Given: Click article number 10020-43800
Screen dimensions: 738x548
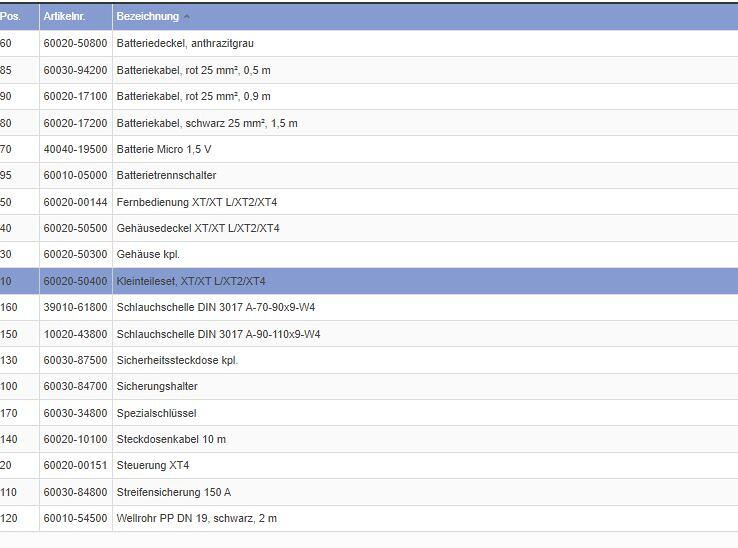Looking at the screenshot, I should tap(75, 334).
